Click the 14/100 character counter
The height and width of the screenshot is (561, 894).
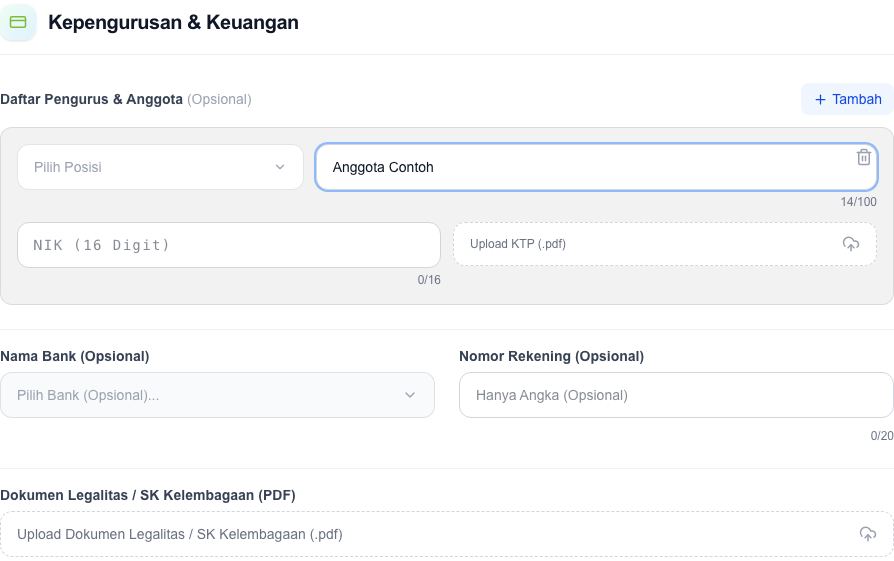858,202
